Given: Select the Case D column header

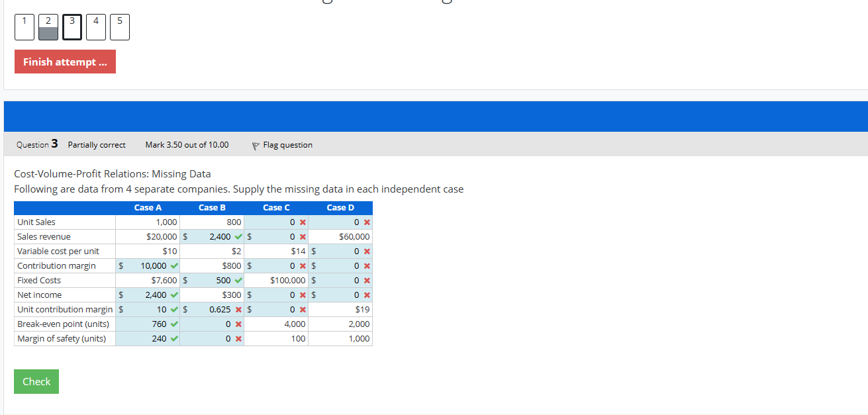Looking at the screenshot, I should pos(340,208).
